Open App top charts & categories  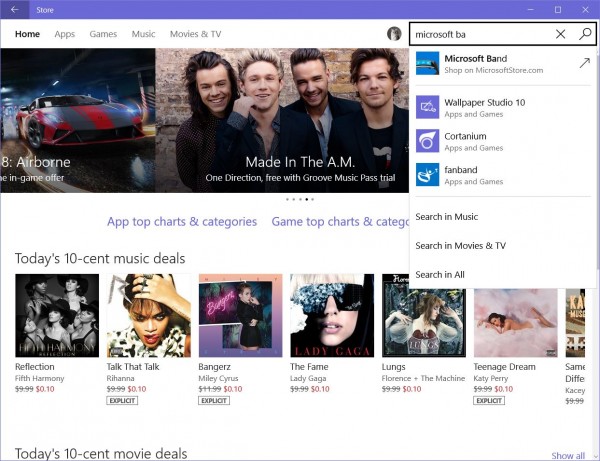[x=181, y=221]
